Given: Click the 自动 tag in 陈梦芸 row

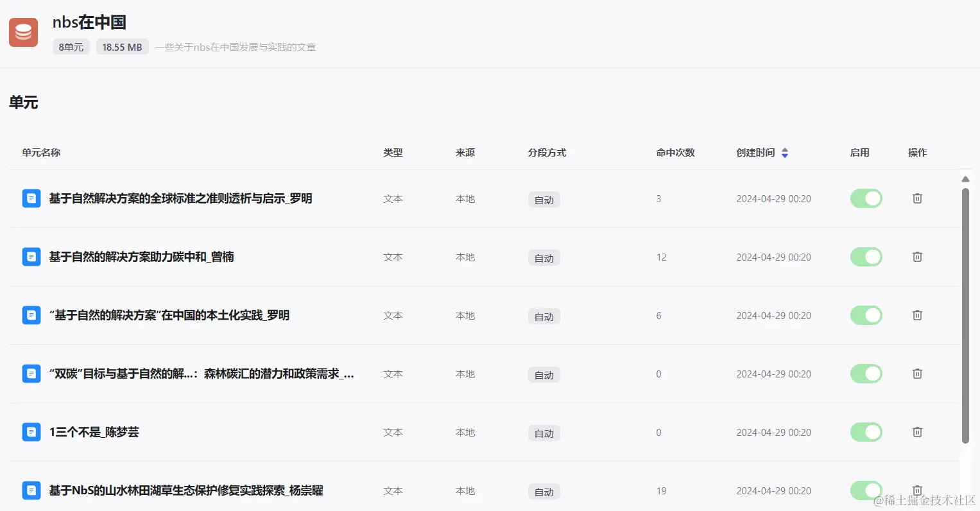Looking at the screenshot, I should (x=544, y=433).
